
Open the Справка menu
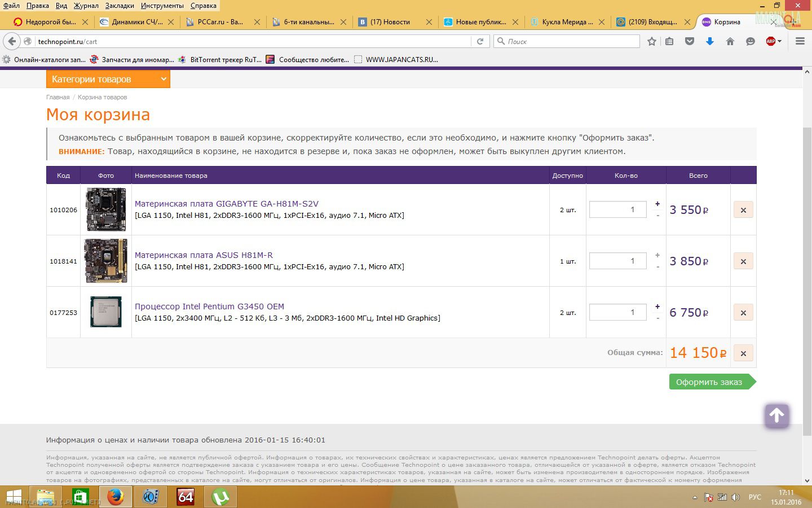[x=204, y=6]
